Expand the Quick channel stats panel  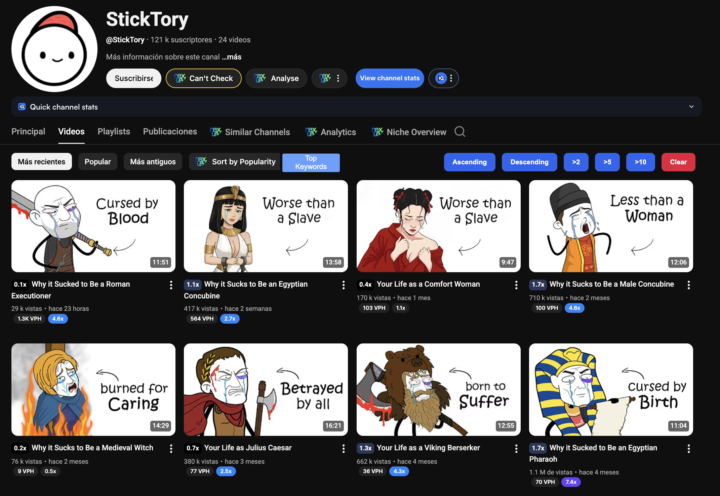coord(690,106)
